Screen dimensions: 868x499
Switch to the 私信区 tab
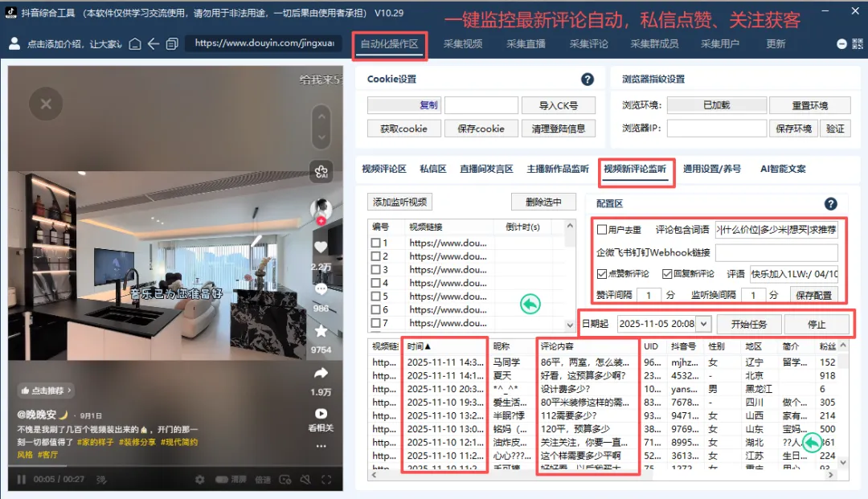(x=433, y=169)
